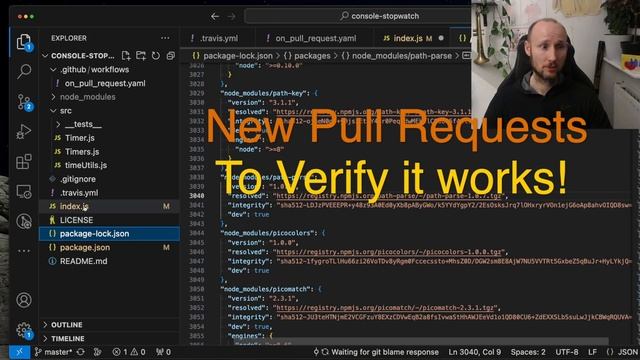This screenshot has height=360, width=640.
Task: Click the ports forwarded indicator showing 0
Action: pos(163,352)
